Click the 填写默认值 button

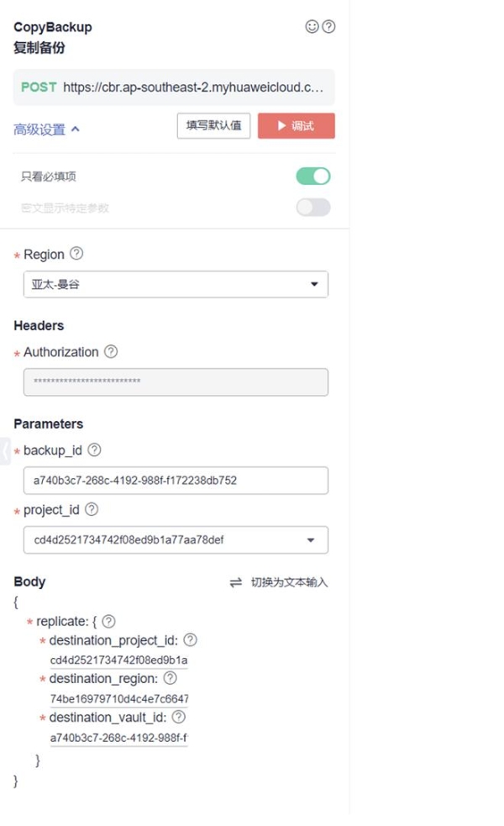pos(213,126)
